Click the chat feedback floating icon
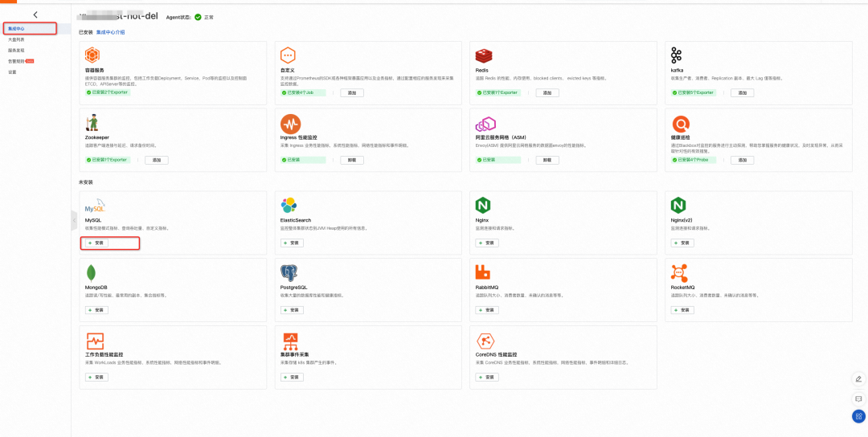 tap(858, 398)
